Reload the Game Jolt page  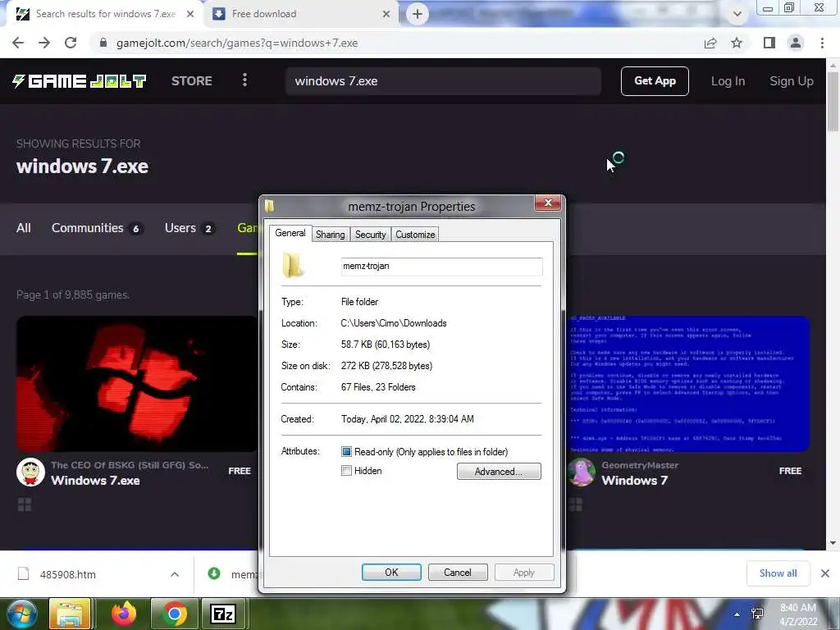pyautogui.click(x=71, y=43)
